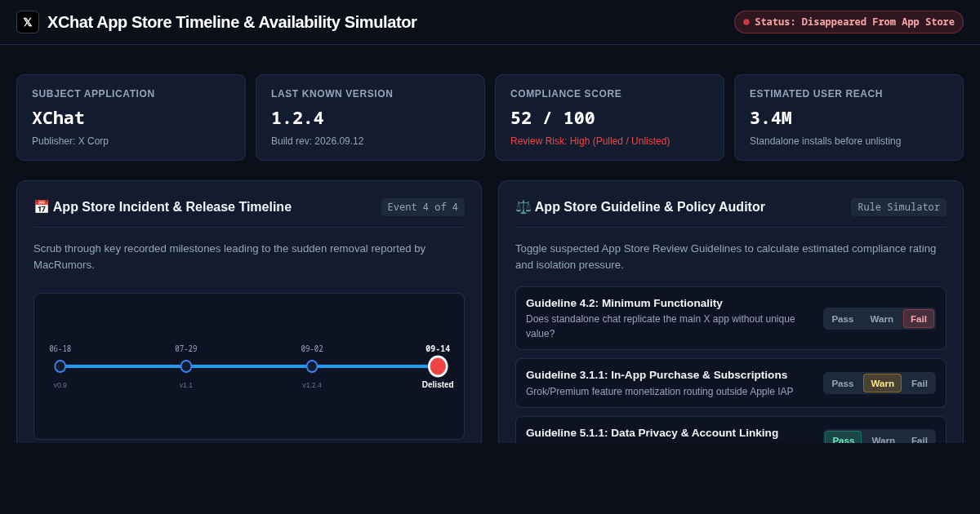Set Guideline 3.1.1 In-App Purchase to Warn
980x514 pixels.
coord(882,383)
